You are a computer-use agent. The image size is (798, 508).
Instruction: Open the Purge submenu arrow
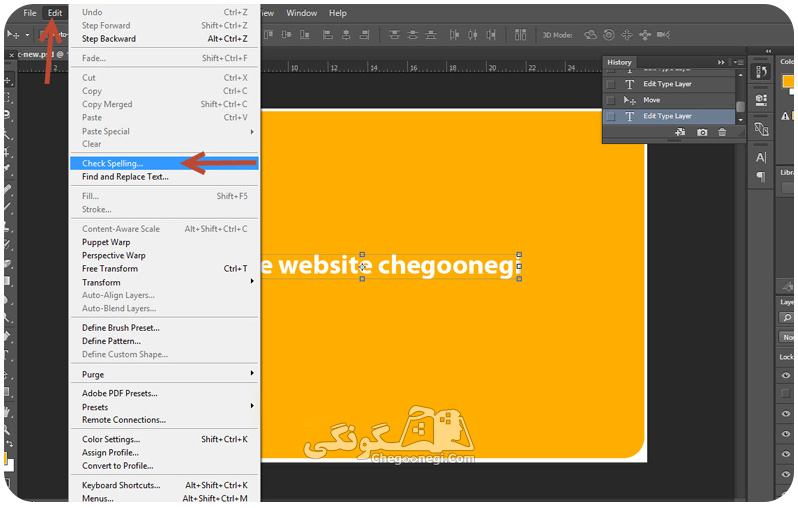pos(252,374)
